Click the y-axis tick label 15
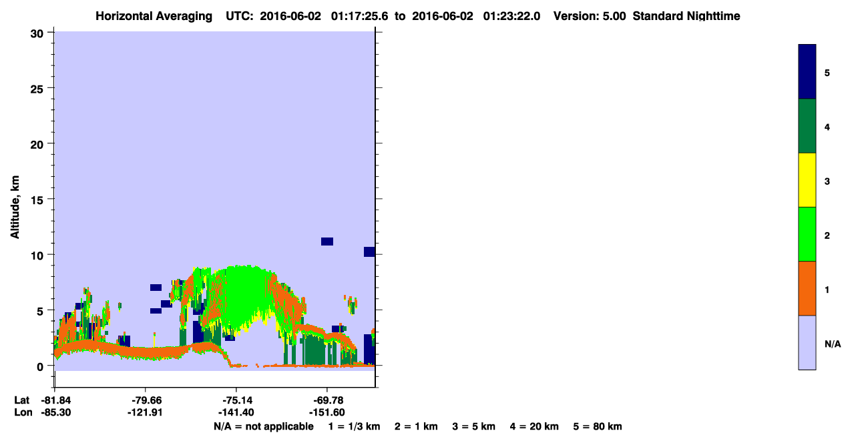The width and height of the screenshot is (868, 445). point(39,199)
